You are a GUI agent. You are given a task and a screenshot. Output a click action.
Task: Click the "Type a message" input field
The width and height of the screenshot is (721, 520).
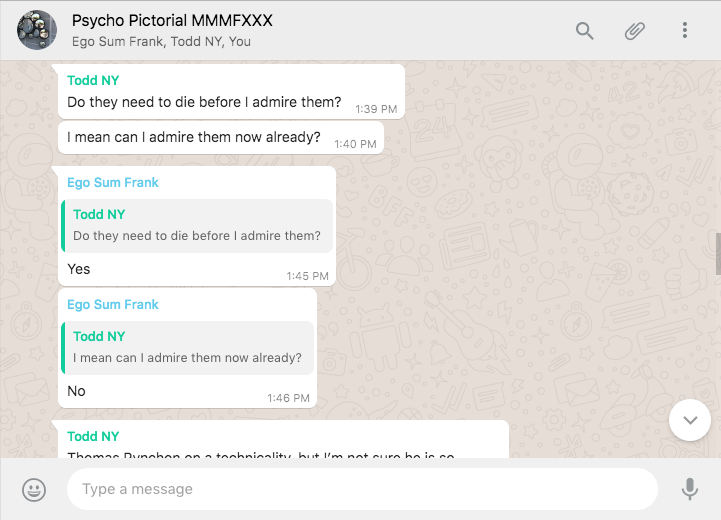(x=360, y=489)
